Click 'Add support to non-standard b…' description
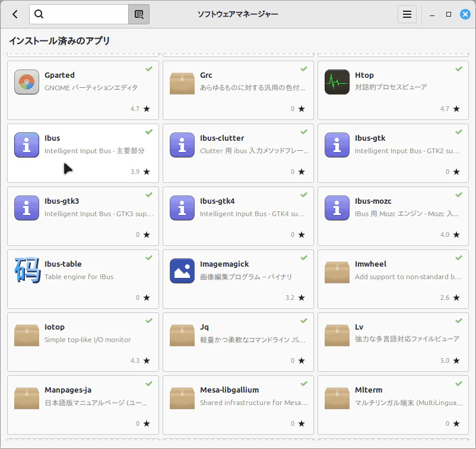Screen dimensions: 476x449 pyautogui.click(x=408, y=277)
